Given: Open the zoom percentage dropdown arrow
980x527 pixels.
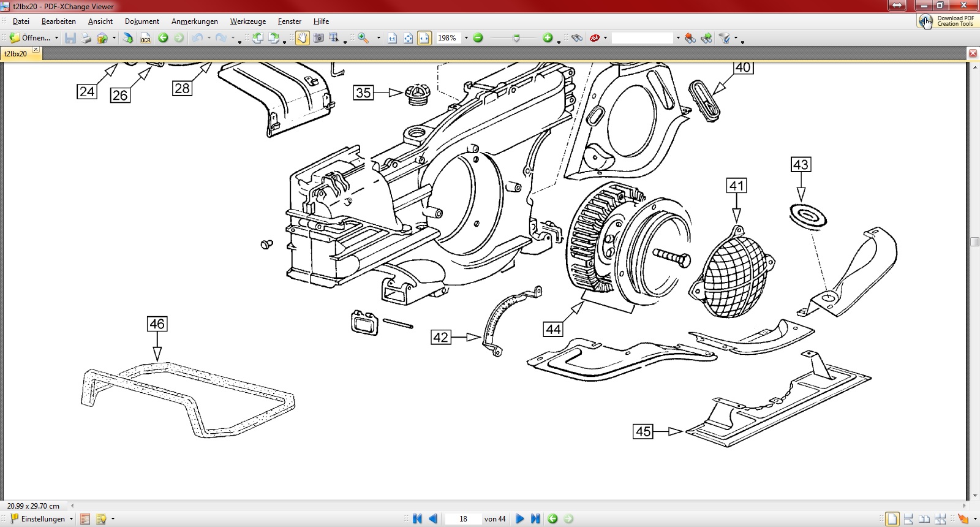Looking at the screenshot, I should [466, 38].
